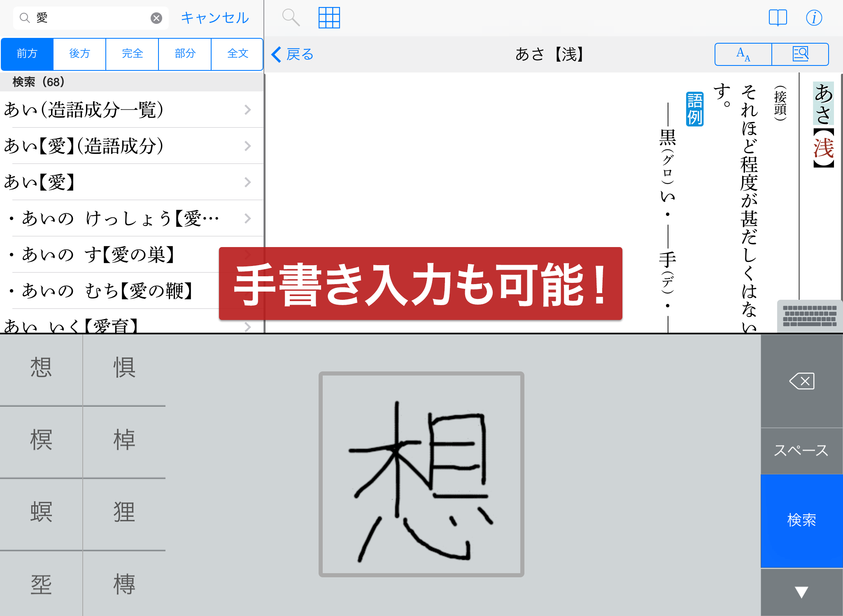843x616 pixels.
Task: Open the magnifier search icon in toolbar
Action: coord(291,18)
